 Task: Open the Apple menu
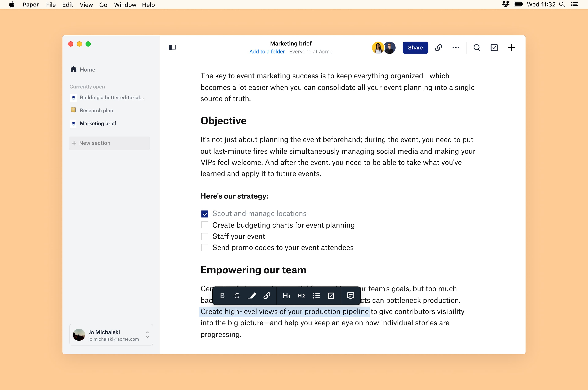[12, 4]
